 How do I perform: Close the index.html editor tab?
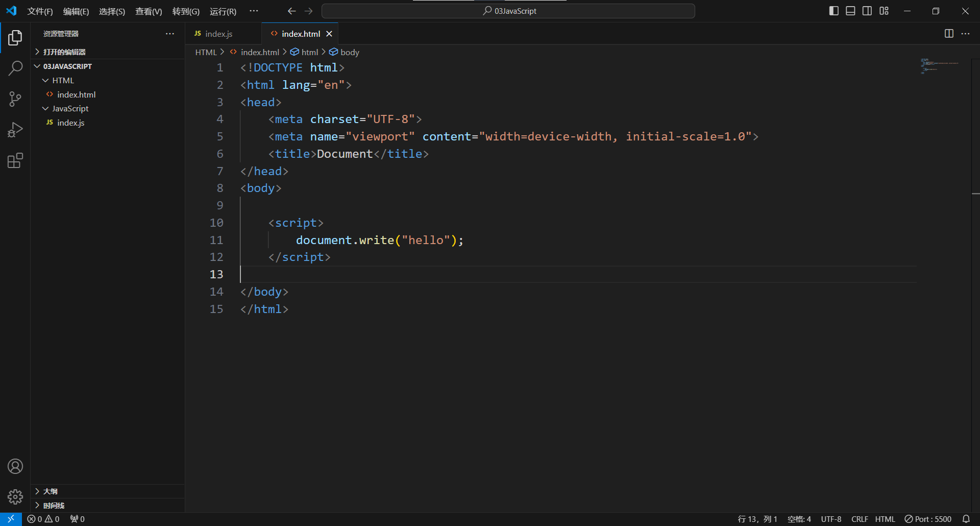tap(329, 34)
